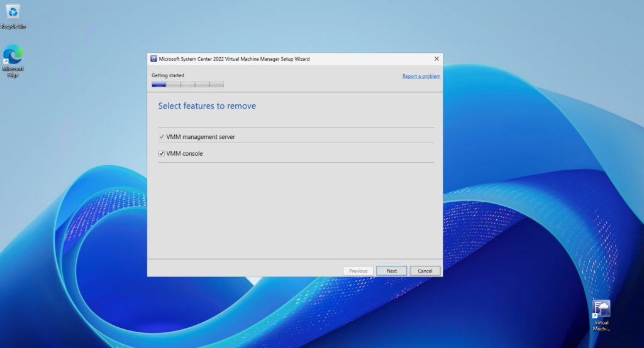Click the Getting started progress bar
The height and width of the screenshot is (348, 644).
187,84
